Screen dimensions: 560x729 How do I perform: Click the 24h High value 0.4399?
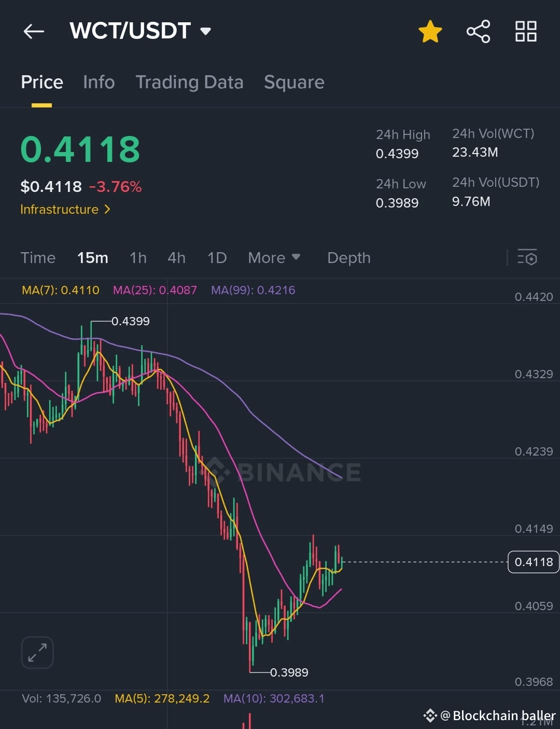tap(397, 154)
